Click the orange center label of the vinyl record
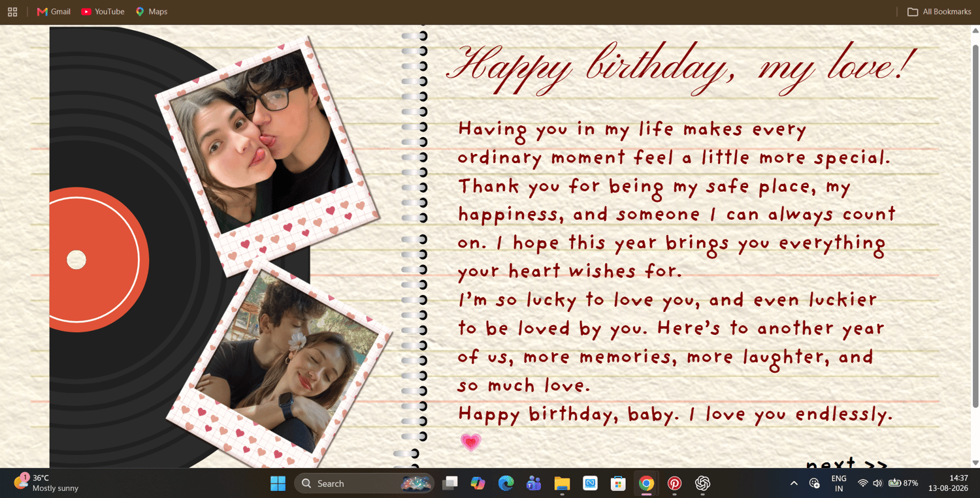980x498 pixels. (98, 260)
